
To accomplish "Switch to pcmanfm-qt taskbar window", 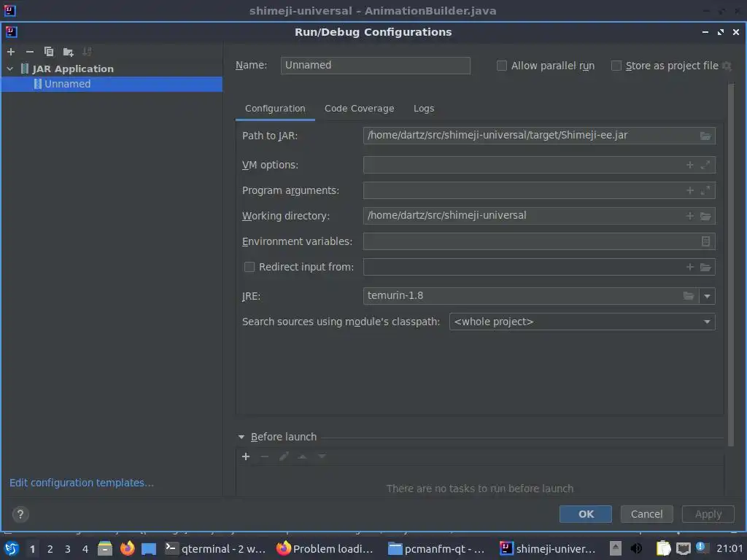I will [436, 548].
